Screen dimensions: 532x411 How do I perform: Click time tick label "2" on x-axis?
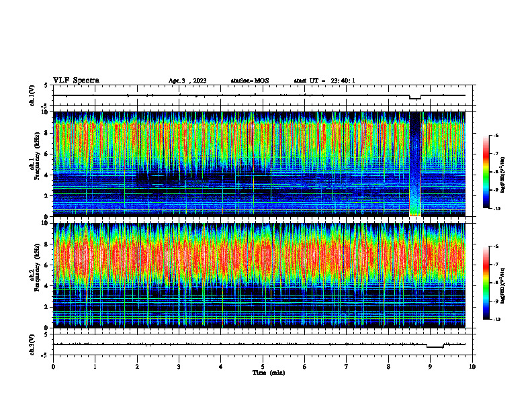(x=137, y=367)
